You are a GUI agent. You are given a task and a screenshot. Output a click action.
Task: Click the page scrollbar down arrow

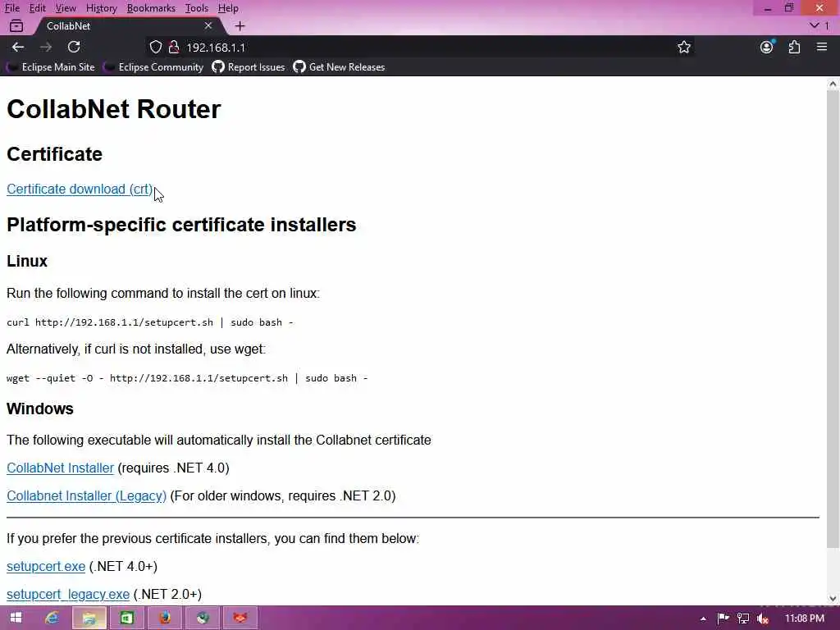pos(833,598)
